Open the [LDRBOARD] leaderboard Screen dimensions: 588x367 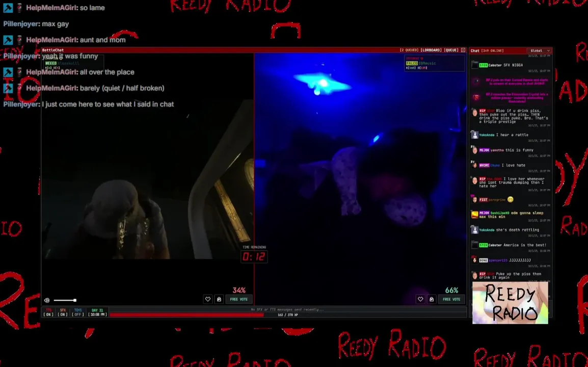[431, 50]
